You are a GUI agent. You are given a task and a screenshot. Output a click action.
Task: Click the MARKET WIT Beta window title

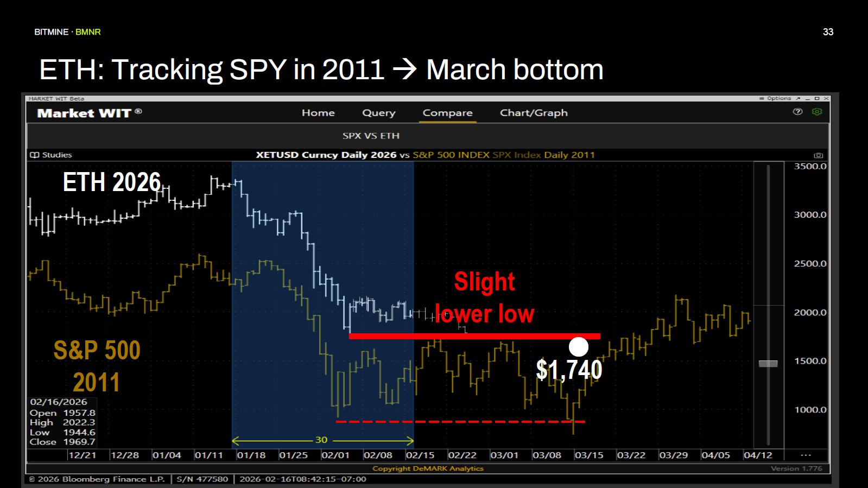[x=56, y=99]
